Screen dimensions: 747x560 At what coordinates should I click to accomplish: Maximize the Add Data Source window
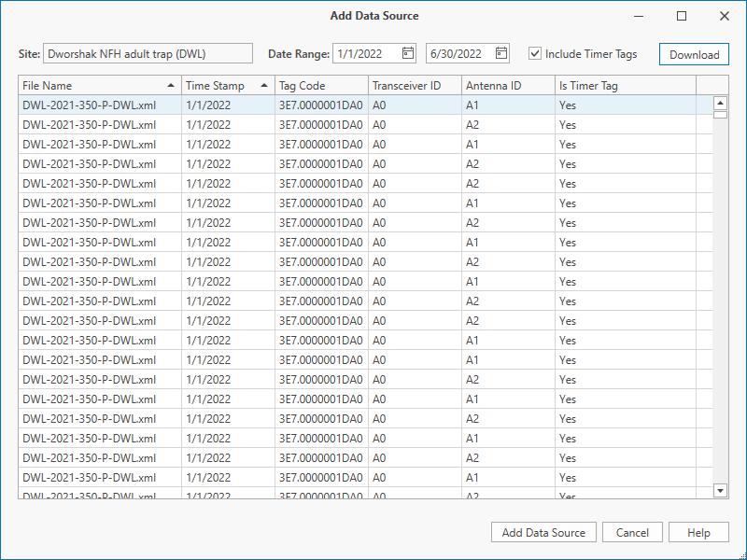point(682,16)
